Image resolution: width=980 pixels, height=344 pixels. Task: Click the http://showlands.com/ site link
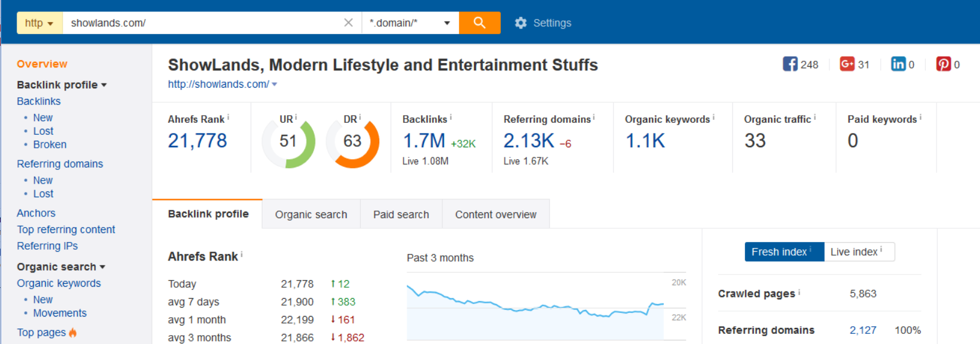click(219, 85)
